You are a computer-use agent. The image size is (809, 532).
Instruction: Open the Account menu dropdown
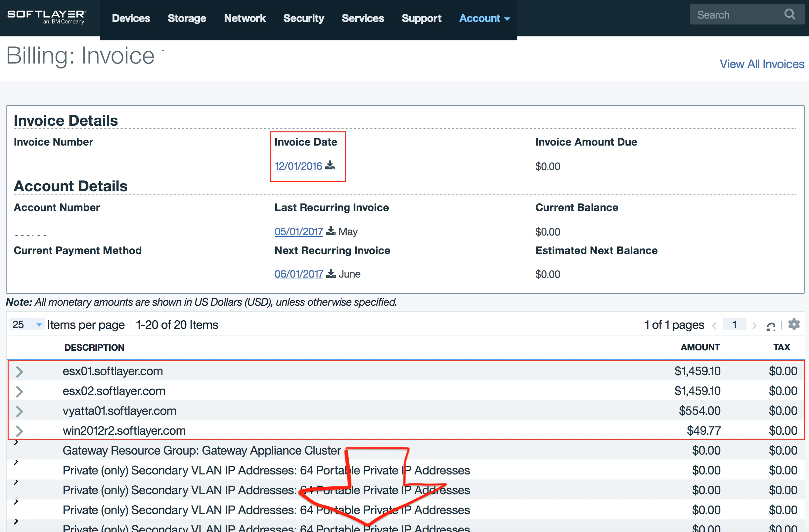tap(484, 18)
